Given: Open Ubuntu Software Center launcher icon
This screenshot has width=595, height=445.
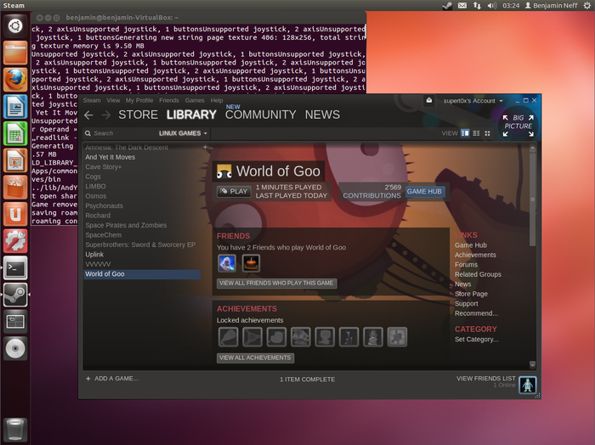Looking at the screenshot, I should 15,187.
